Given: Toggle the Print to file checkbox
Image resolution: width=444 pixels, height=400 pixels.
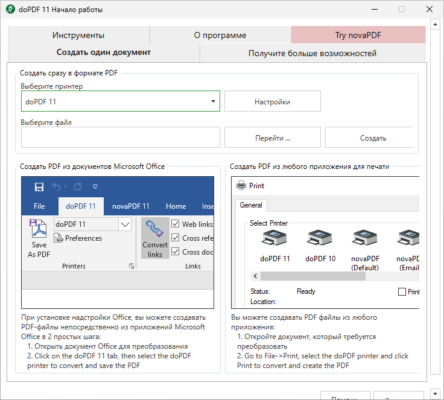Looking at the screenshot, I should tap(402, 292).
